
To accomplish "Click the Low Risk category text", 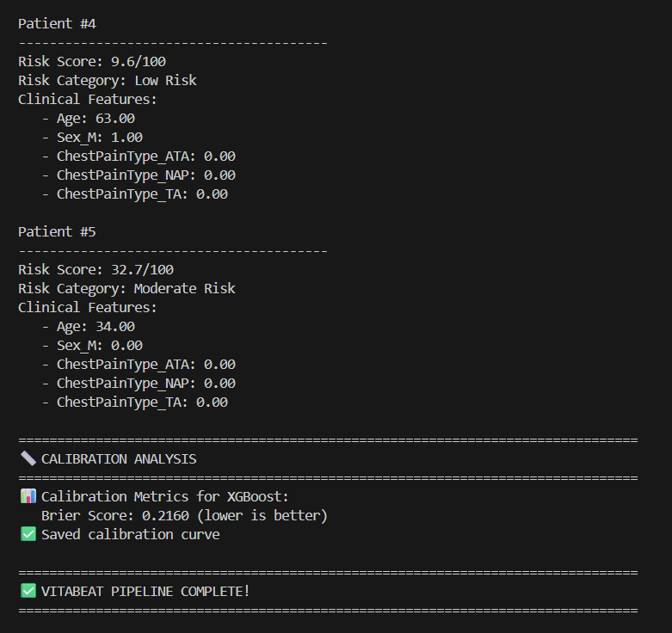I will point(165,81).
